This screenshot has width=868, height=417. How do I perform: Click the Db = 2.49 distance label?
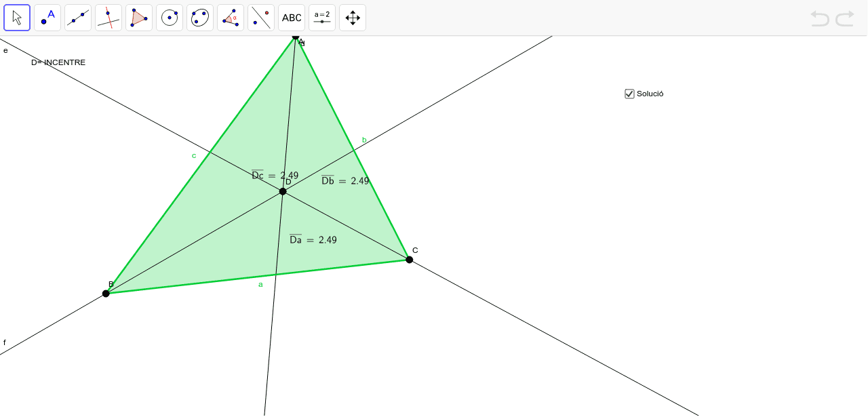point(345,180)
